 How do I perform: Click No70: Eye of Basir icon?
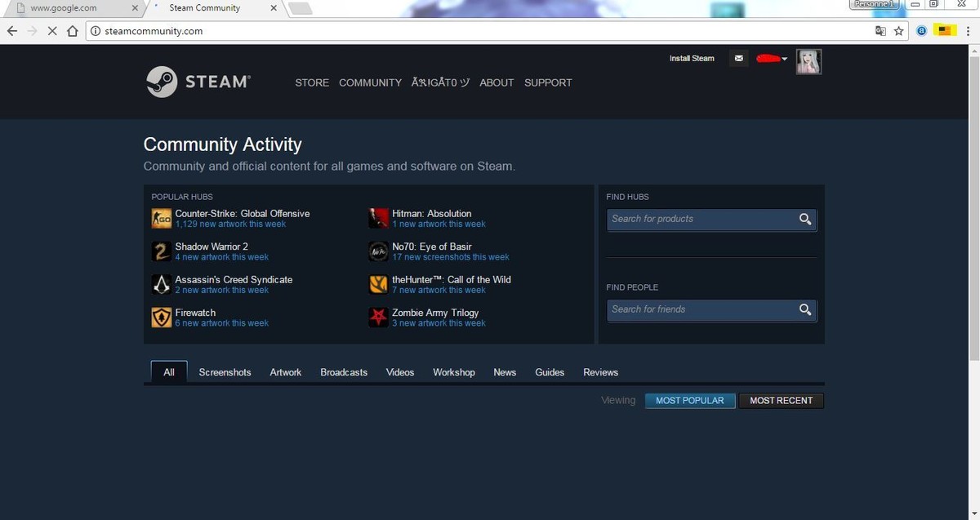378,251
